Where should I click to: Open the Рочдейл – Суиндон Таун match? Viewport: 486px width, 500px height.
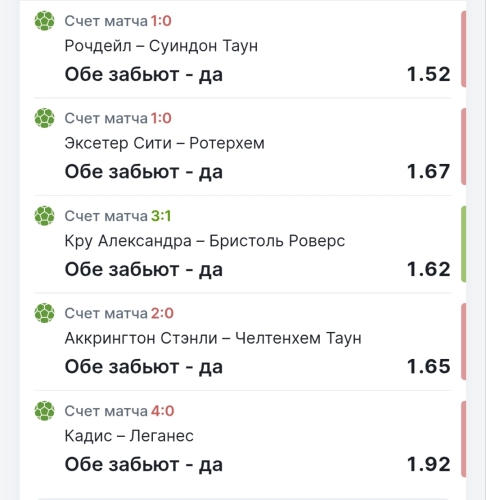[161, 46]
